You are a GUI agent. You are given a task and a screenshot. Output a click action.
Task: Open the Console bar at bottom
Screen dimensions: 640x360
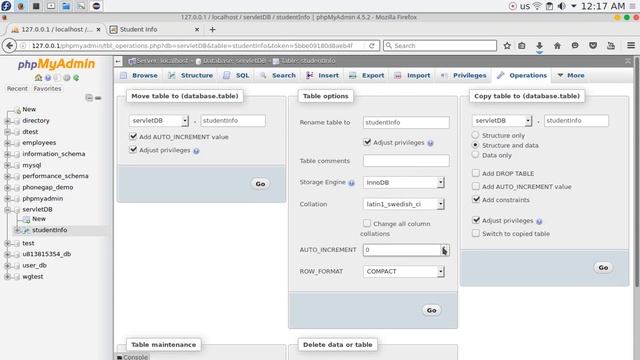[132, 357]
